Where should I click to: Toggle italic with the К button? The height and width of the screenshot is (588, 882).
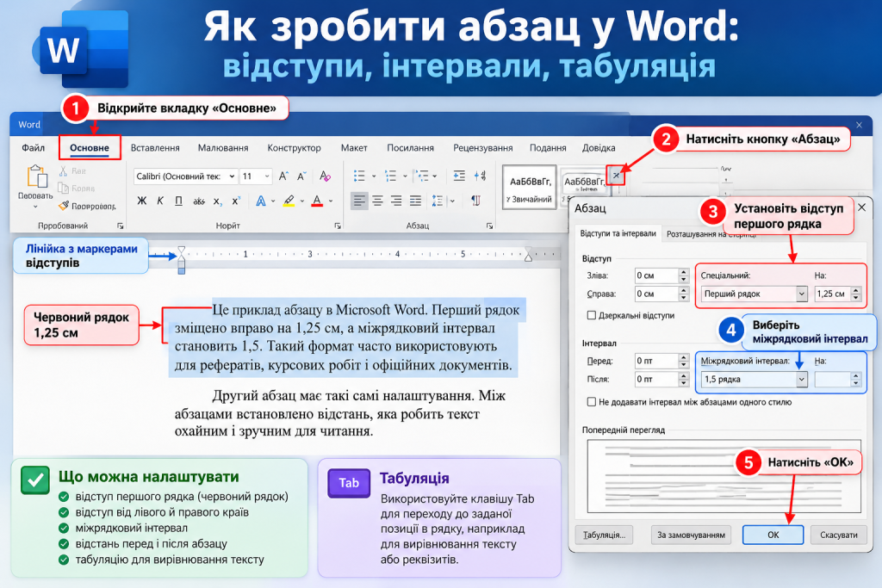(x=160, y=201)
